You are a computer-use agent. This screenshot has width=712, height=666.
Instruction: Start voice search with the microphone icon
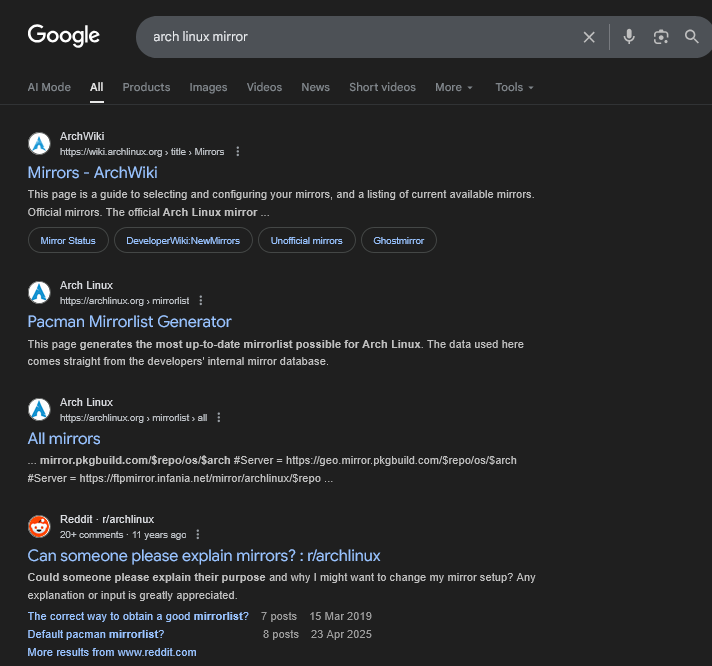[x=629, y=37]
